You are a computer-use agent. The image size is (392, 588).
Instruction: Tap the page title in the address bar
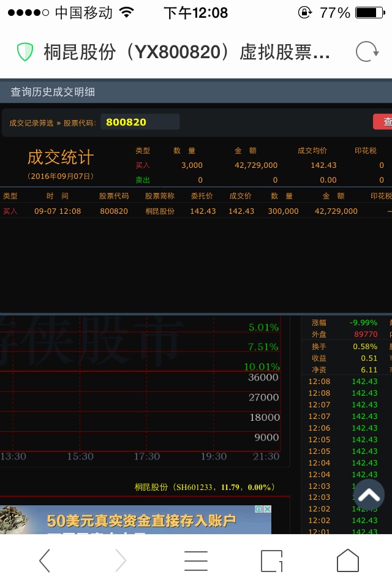tap(187, 52)
